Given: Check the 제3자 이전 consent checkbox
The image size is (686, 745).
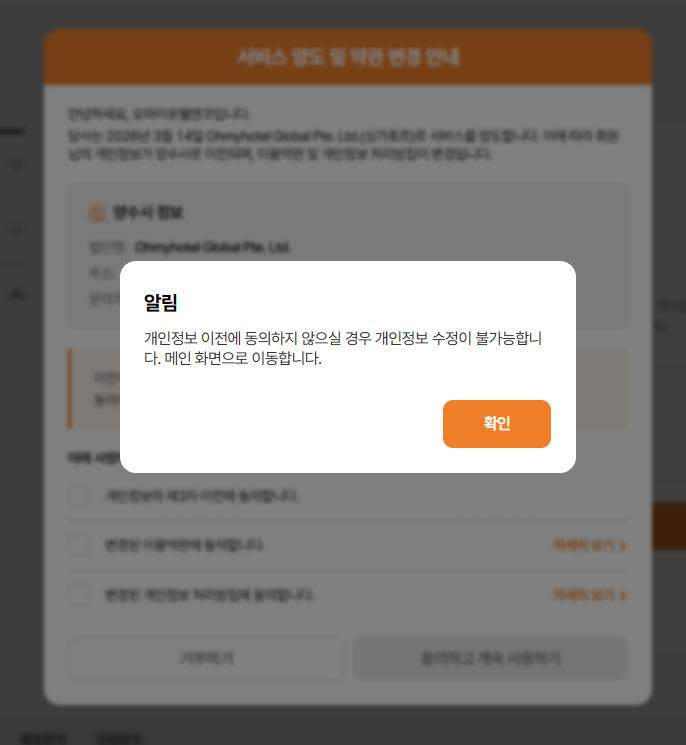Looking at the screenshot, I should 79,496.
